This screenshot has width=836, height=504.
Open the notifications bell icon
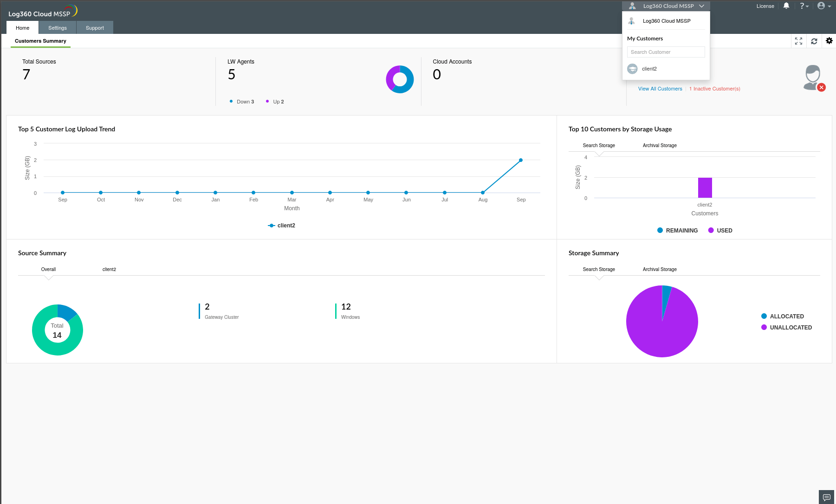786,6
